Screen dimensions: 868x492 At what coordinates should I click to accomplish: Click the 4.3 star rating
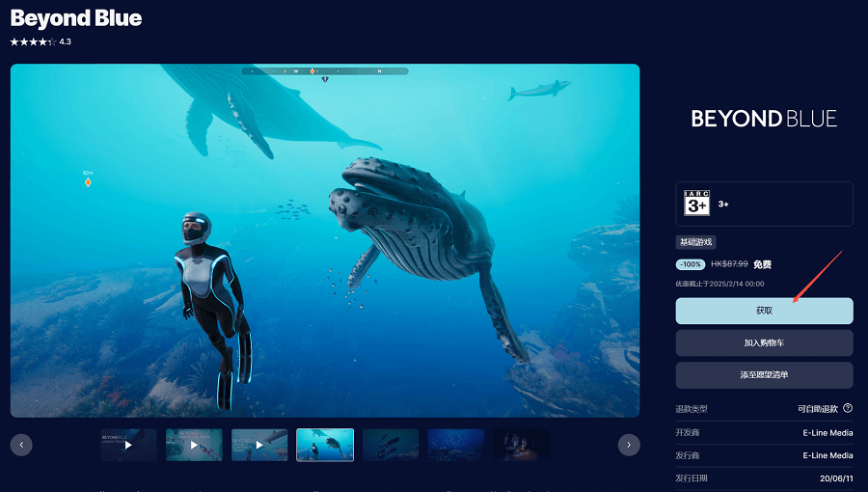click(41, 41)
